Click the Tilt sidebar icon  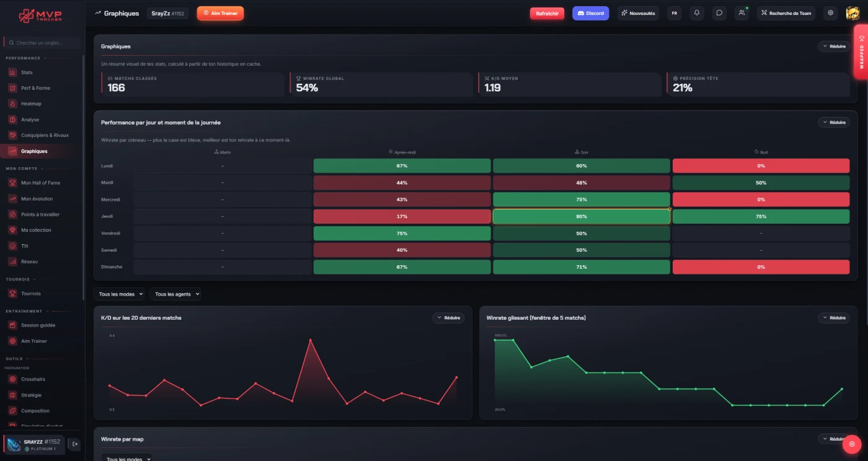click(x=12, y=246)
